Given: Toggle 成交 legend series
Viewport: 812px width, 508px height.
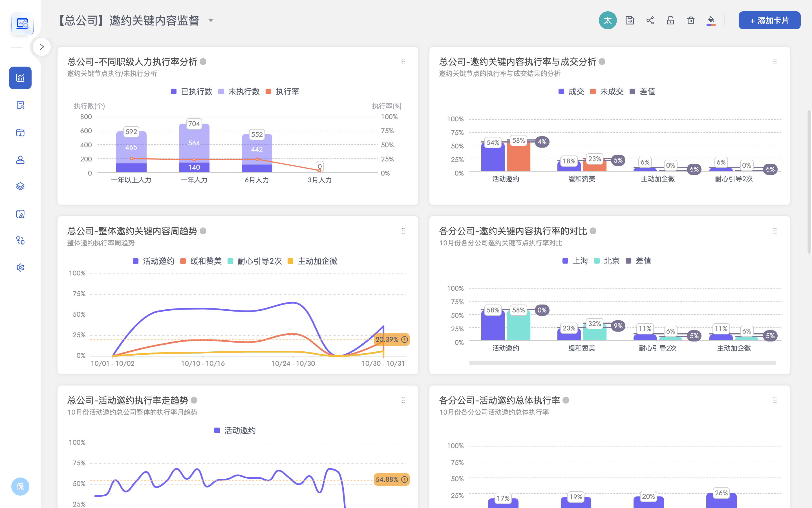Looking at the screenshot, I should pos(571,91).
